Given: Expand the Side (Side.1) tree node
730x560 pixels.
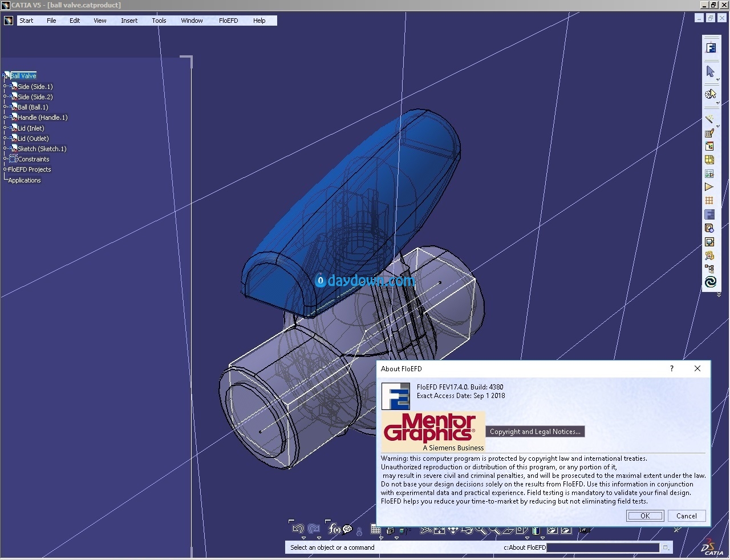Looking at the screenshot, I should (5, 87).
